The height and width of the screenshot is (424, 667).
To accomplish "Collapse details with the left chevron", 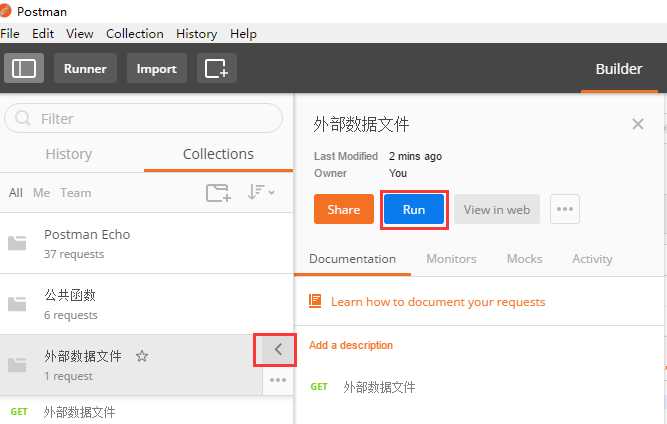I will pos(278,350).
